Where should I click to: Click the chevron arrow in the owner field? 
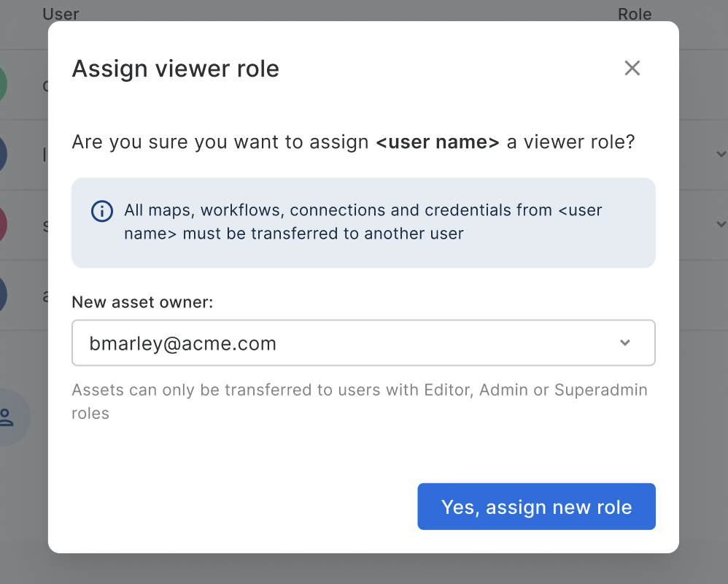[x=624, y=343]
